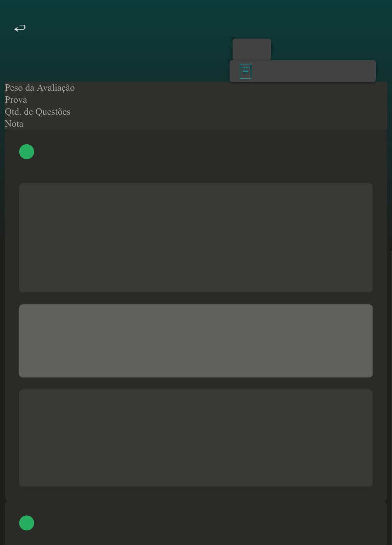Select the Nota label
The image size is (392, 545).
(14, 124)
